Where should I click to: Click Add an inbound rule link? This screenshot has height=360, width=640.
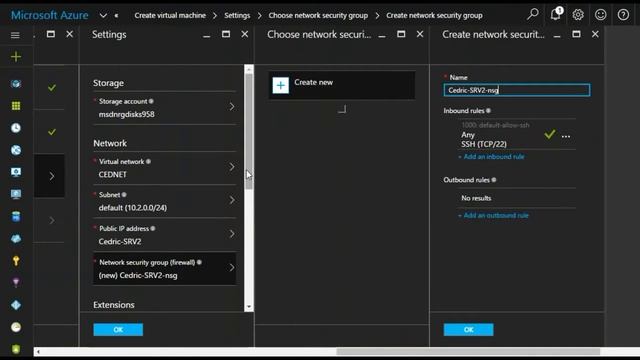(x=491, y=157)
